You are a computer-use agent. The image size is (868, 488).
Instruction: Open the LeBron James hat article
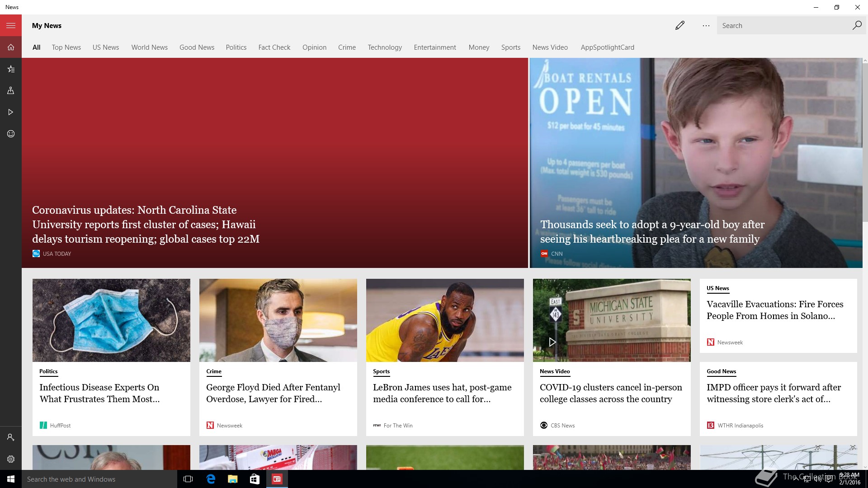click(442, 393)
